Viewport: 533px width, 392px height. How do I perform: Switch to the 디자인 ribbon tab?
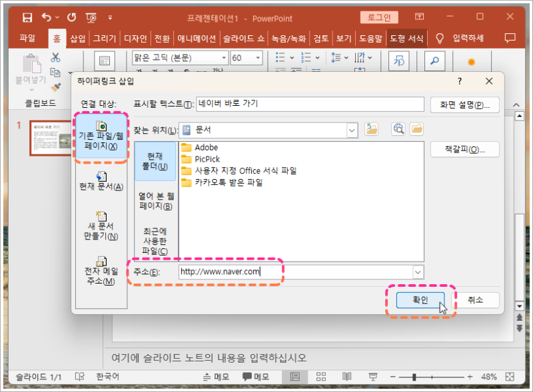coord(135,39)
